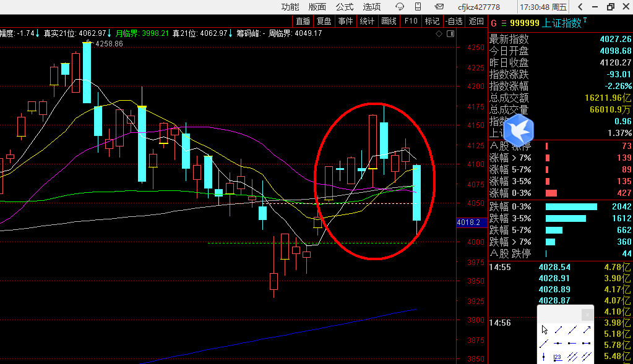
Task: Open the customer service headset icon
Action: tap(400, 6)
